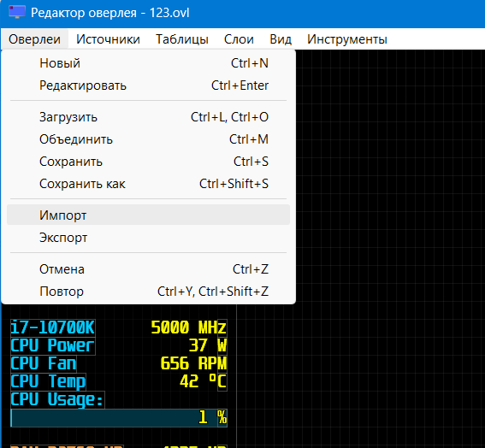
Task: Choose Новый to create new overlay
Action: point(149,63)
